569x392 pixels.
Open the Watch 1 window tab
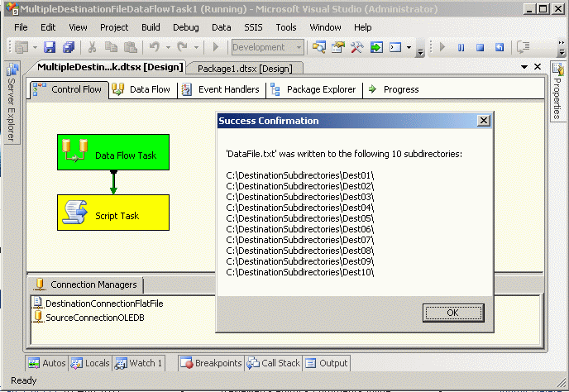tap(139, 363)
